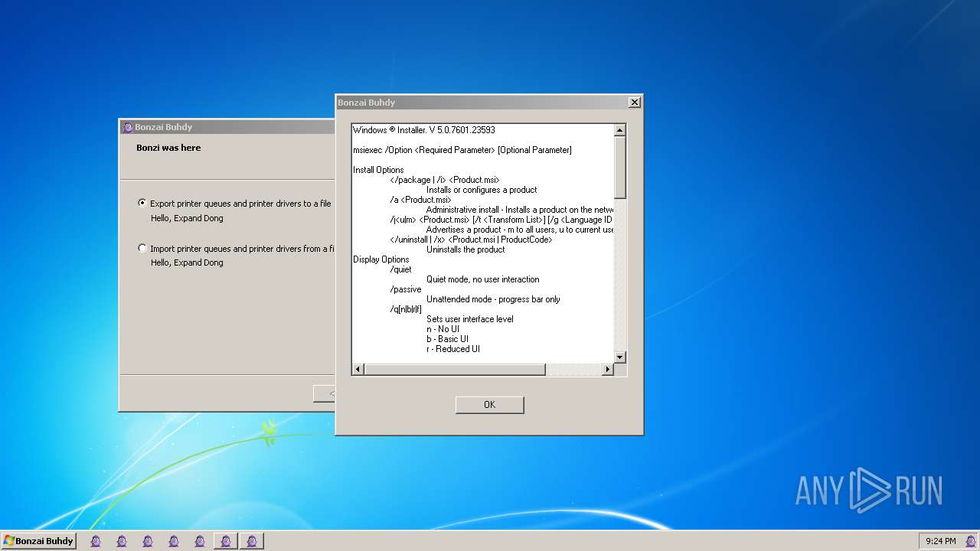Click the Bonzi icon in background window title
980x551 pixels.
coord(128,128)
